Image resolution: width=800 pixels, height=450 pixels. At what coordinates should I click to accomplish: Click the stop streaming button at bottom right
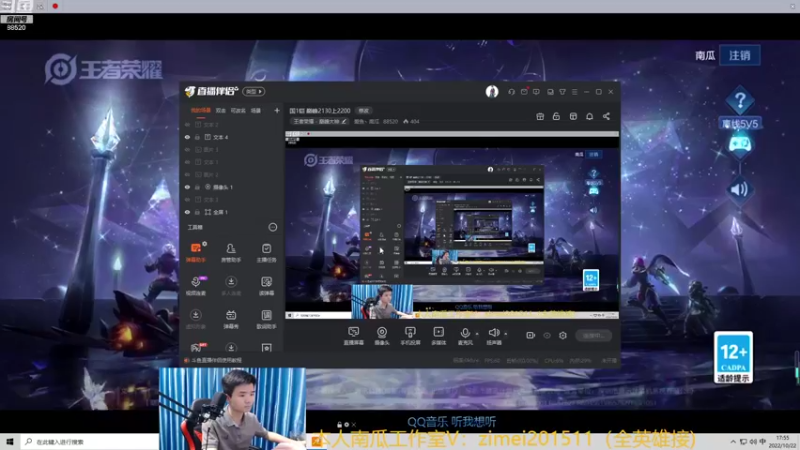coord(594,335)
